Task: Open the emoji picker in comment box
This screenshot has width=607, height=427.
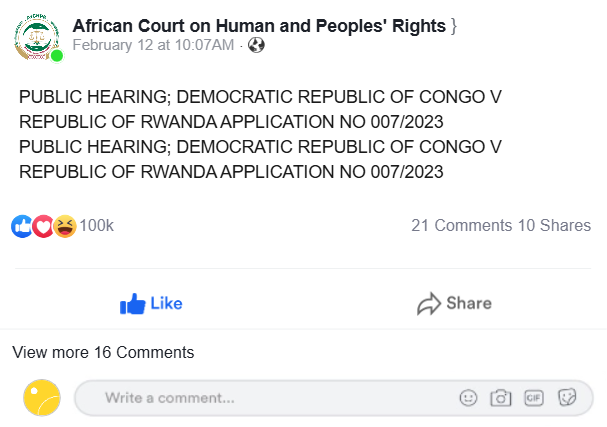Action: tap(467, 398)
